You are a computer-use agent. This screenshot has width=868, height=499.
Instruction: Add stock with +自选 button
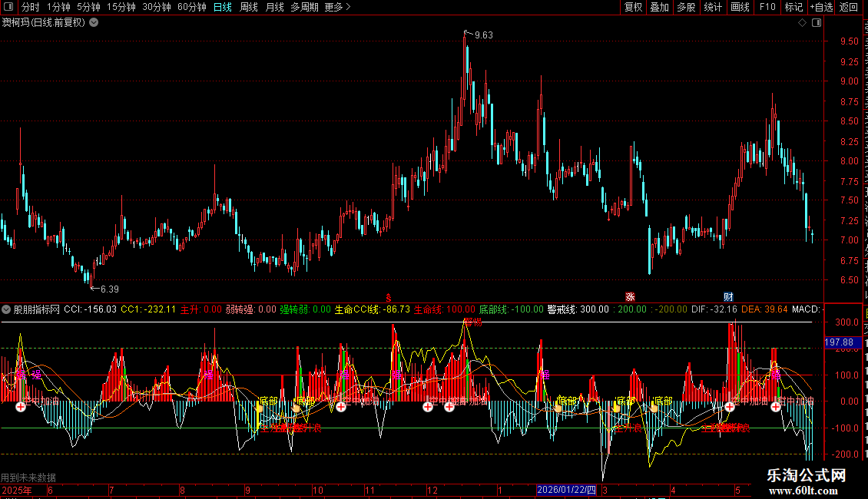(x=821, y=7)
